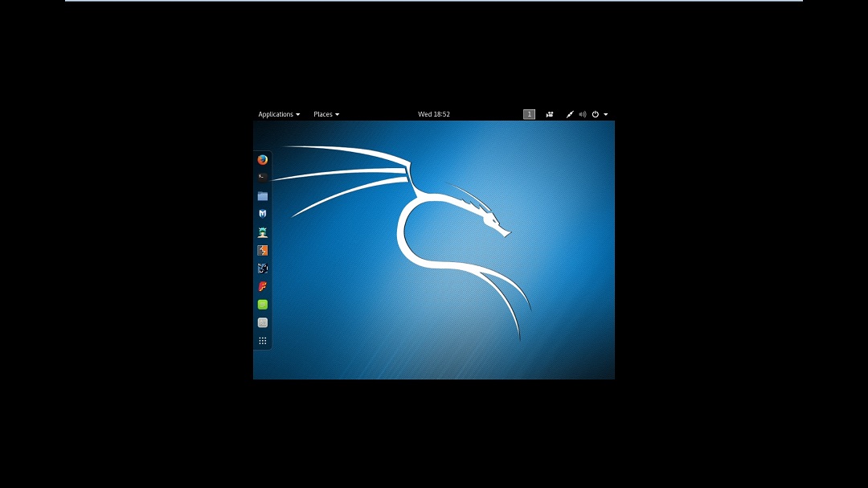Open the Terminal from the dock
The width and height of the screenshot is (868, 488).
coord(262,177)
